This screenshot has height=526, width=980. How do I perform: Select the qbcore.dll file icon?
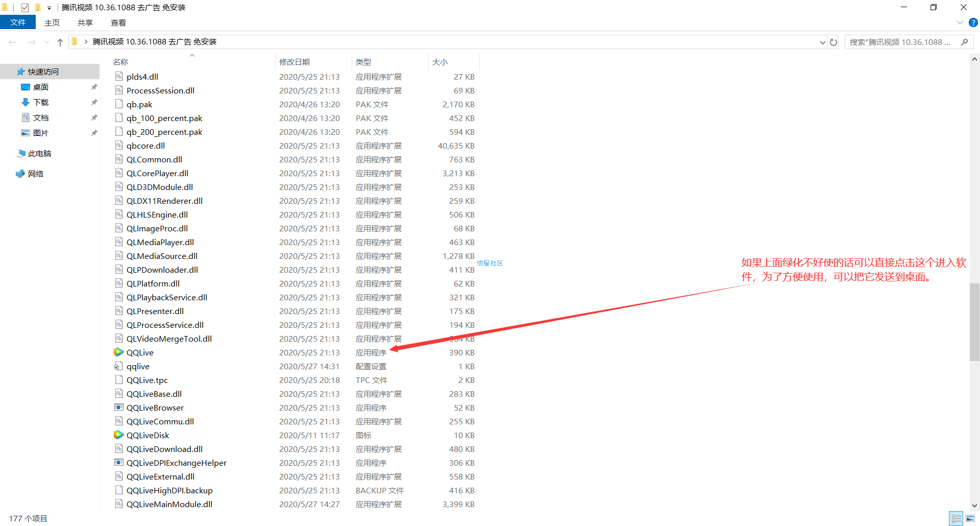[x=118, y=146]
